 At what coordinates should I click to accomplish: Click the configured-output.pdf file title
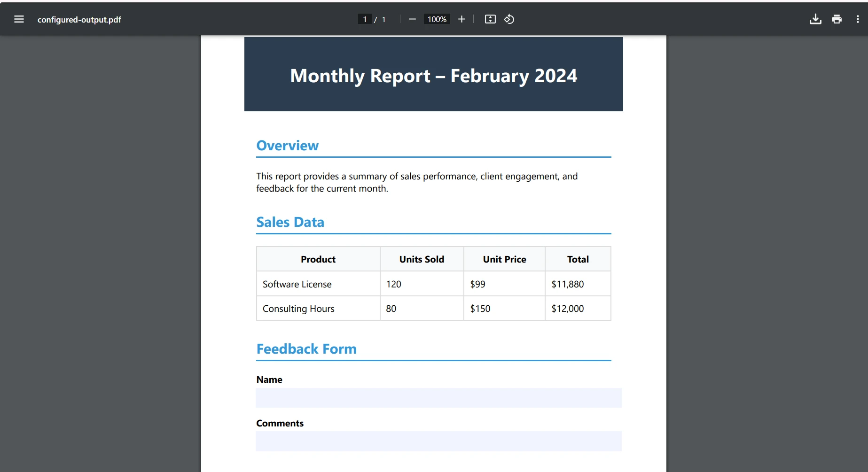point(79,20)
